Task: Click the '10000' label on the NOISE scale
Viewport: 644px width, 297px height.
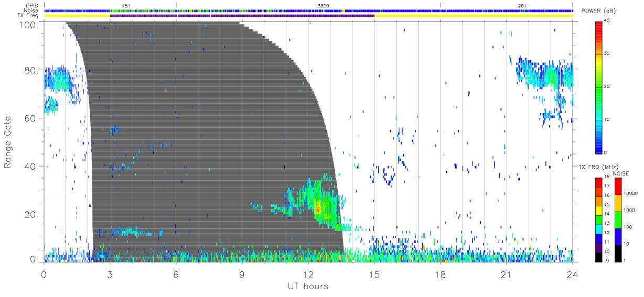Action: [x=631, y=192]
